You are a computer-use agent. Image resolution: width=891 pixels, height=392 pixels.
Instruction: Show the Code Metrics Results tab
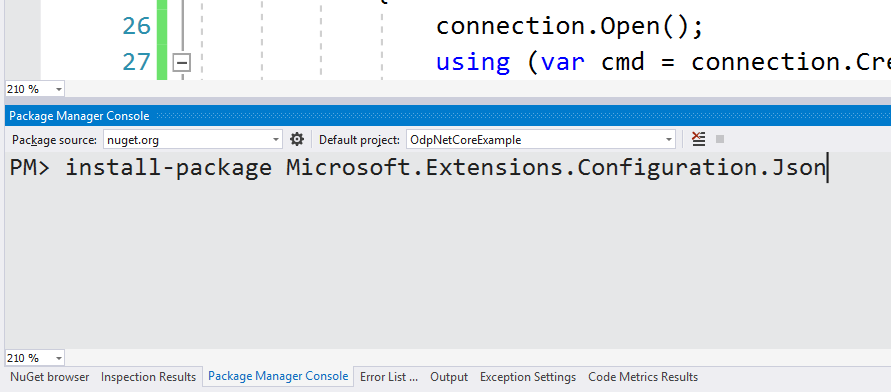point(643,377)
